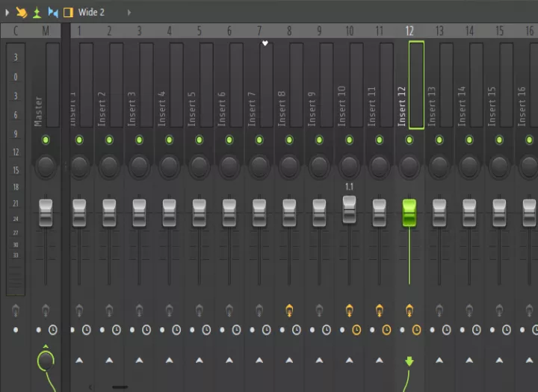Toggle Insert 8 orange stereo separation icon
538x392 pixels.
(289, 311)
